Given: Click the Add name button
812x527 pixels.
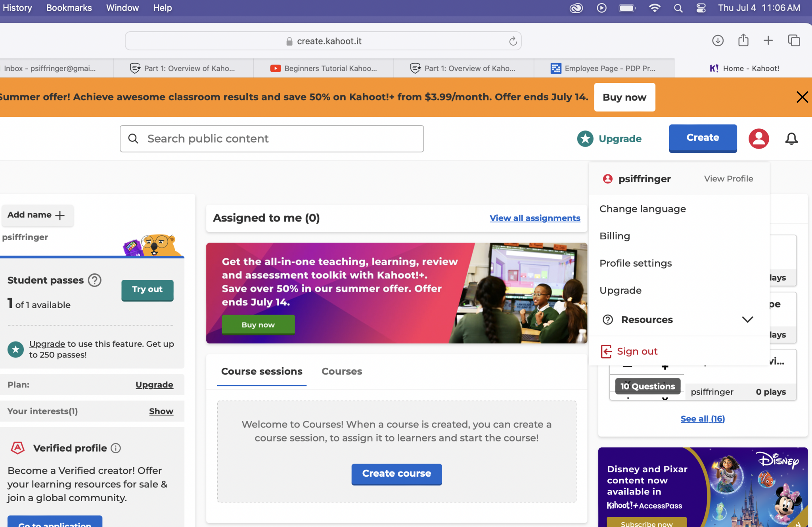Looking at the screenshot, I should [36, 215].
